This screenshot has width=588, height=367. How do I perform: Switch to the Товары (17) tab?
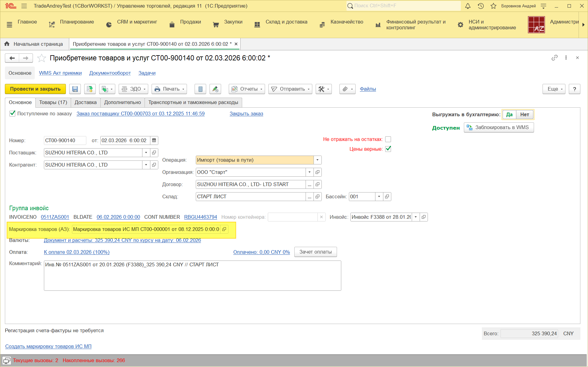pos(53,103)
